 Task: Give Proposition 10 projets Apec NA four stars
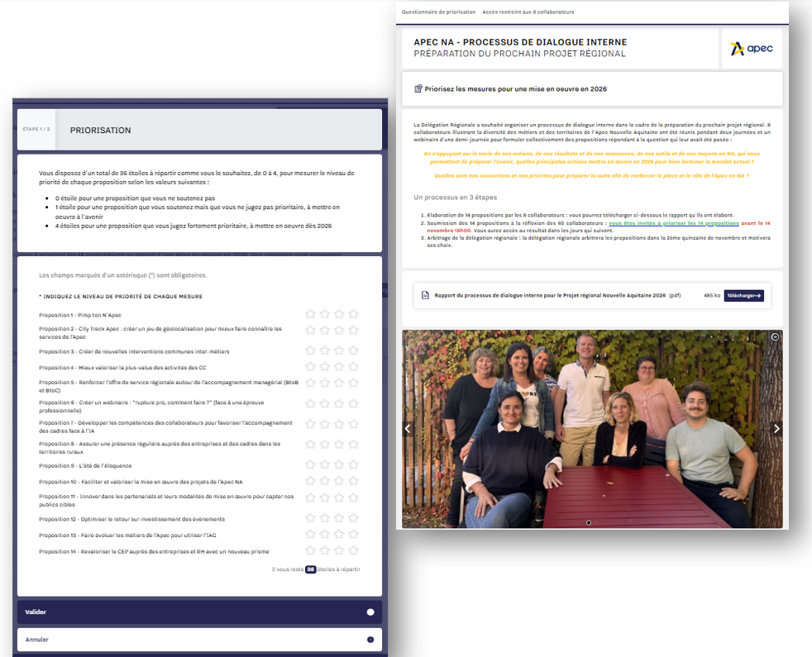[x=353, y=481]
